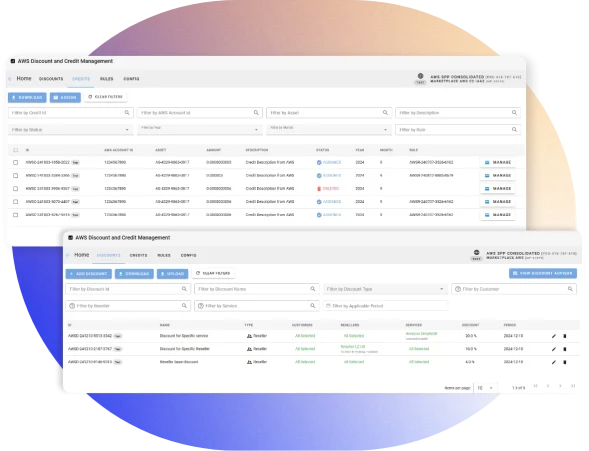Click account globe icon in Credits window header
This screenshot has height=451, width=589.
pos(420,76)
